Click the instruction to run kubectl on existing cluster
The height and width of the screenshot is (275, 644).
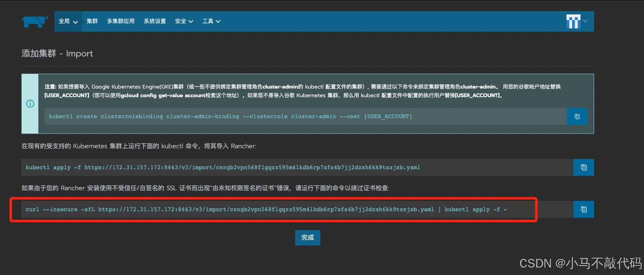tap(139, 146)
